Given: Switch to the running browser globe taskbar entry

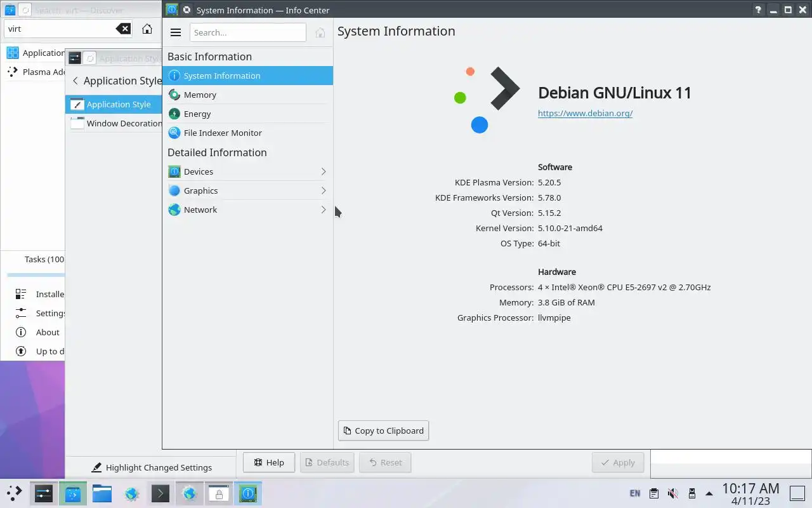Looking at the screenshot, I should coord(190,493).
